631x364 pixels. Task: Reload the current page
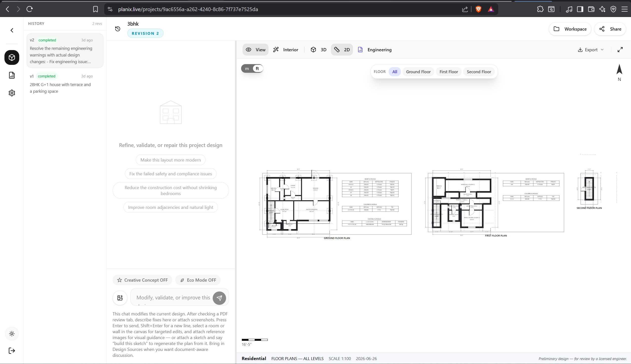[x=30, y=9]
